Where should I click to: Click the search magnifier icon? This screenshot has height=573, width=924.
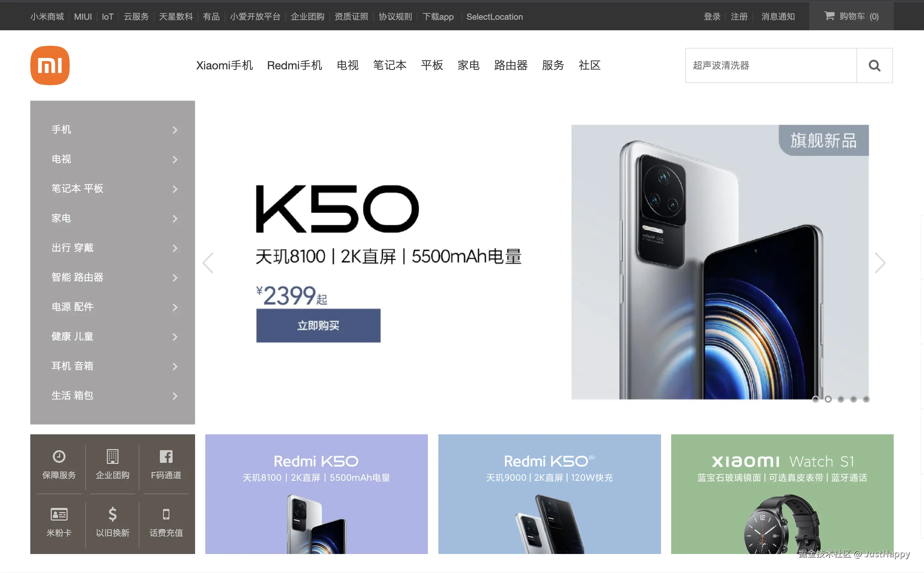click(x=874, y=65)
